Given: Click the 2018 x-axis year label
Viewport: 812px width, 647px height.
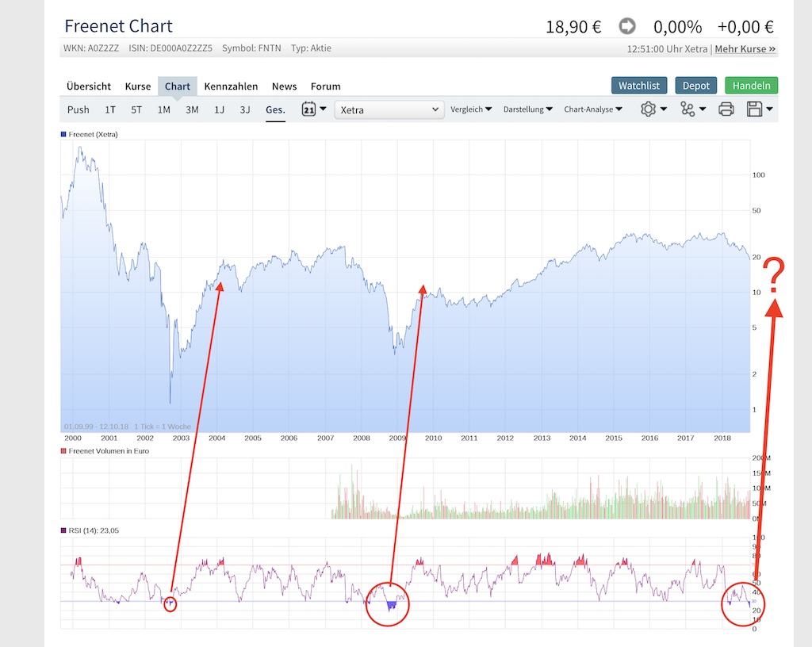Looking at the screenshot, I should [722, 438].
